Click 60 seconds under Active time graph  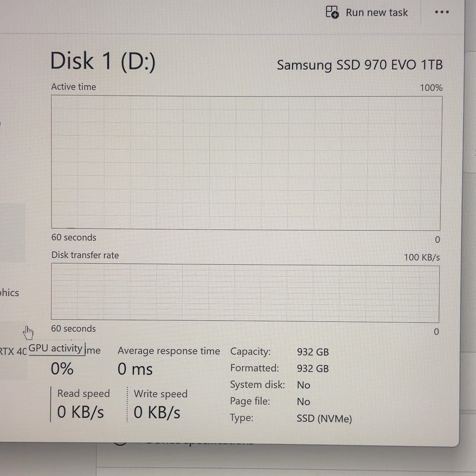pos(74,238)
